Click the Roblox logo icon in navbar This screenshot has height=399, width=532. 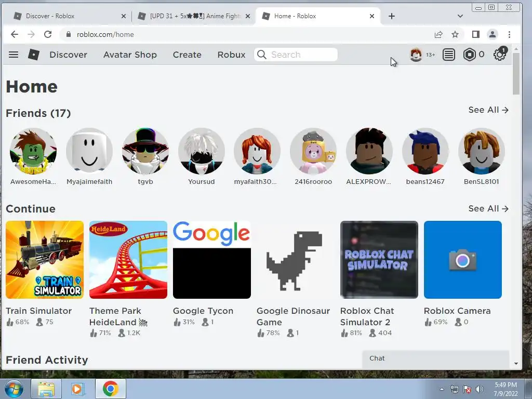34,54
